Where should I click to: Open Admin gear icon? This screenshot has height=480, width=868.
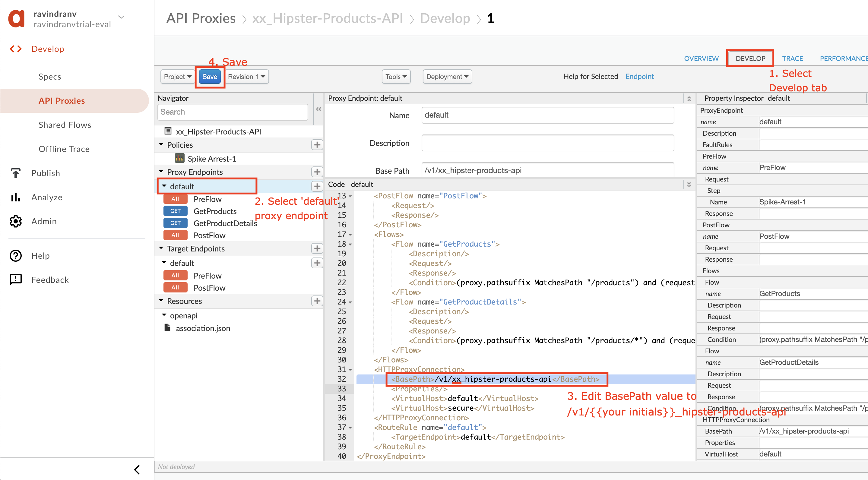(15, 221)
